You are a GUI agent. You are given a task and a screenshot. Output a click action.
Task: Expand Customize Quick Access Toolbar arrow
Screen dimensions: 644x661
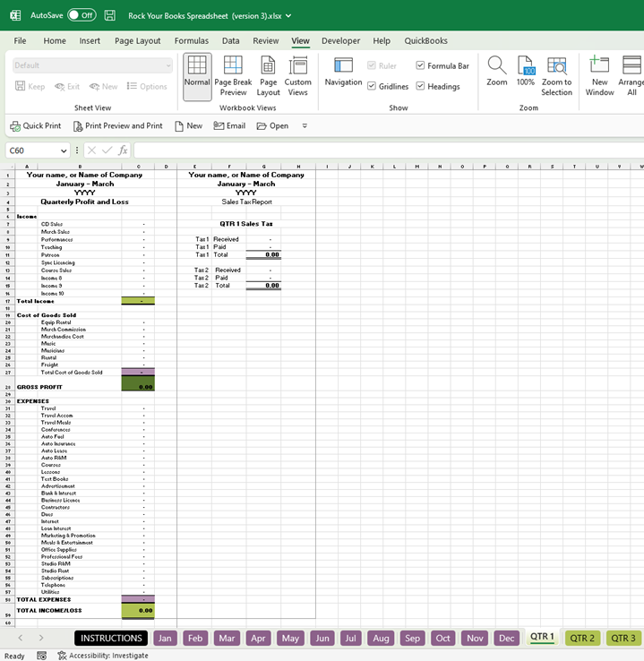point(305,126)
